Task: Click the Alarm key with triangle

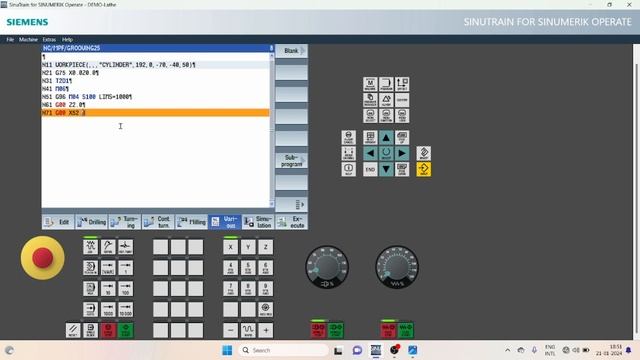Action: point(386,100)
